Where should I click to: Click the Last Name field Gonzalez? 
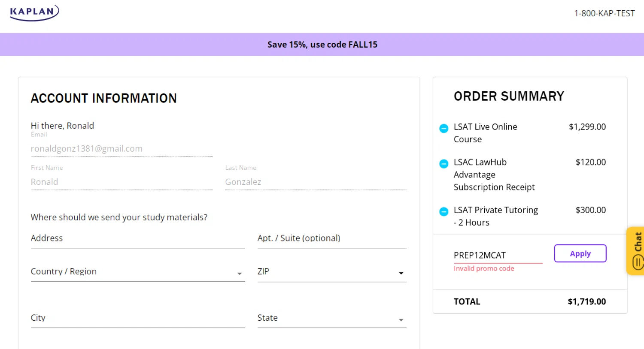pyautogui.click(x=316, y=182)
